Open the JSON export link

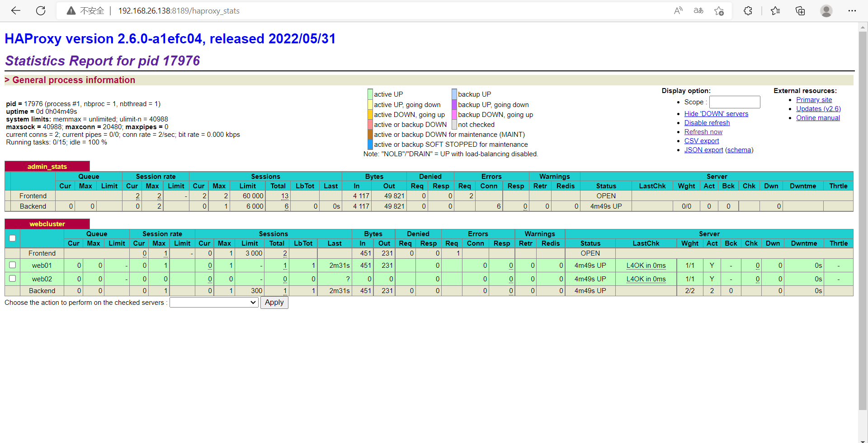pyautogui.click(x=703, y=150)
